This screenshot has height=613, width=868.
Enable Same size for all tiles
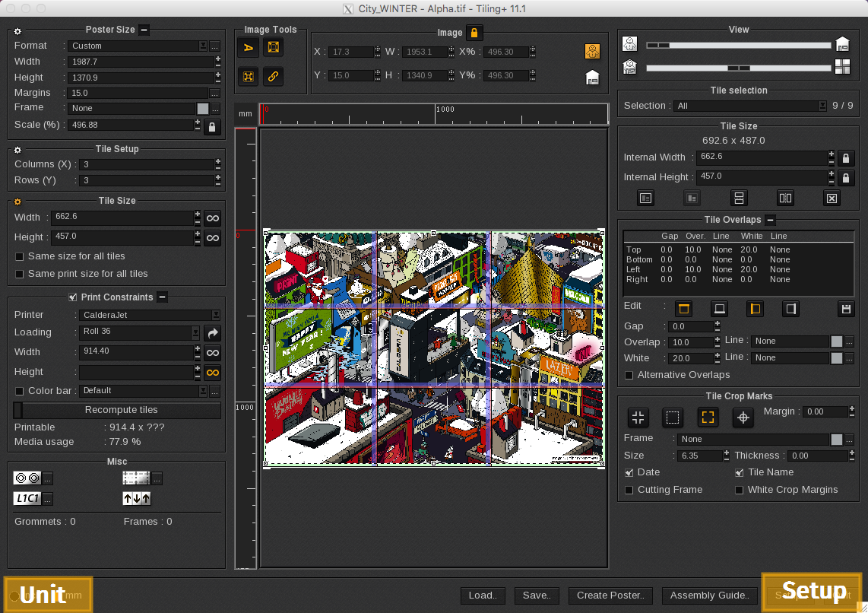pos(20,256)
